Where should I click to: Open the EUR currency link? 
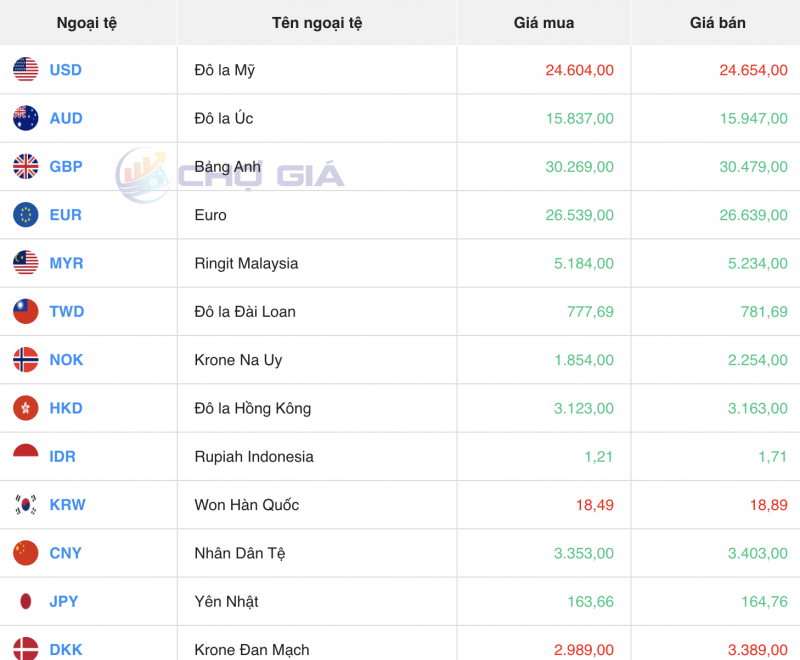66,215
